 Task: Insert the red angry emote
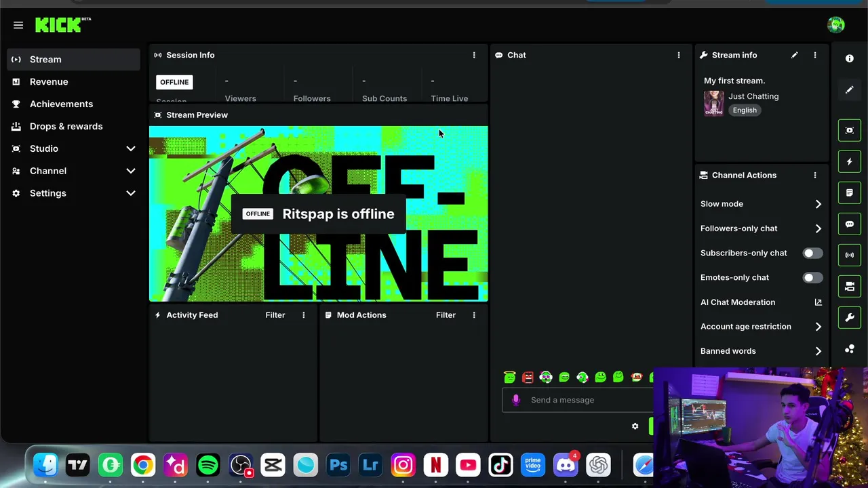coord(528,377)
